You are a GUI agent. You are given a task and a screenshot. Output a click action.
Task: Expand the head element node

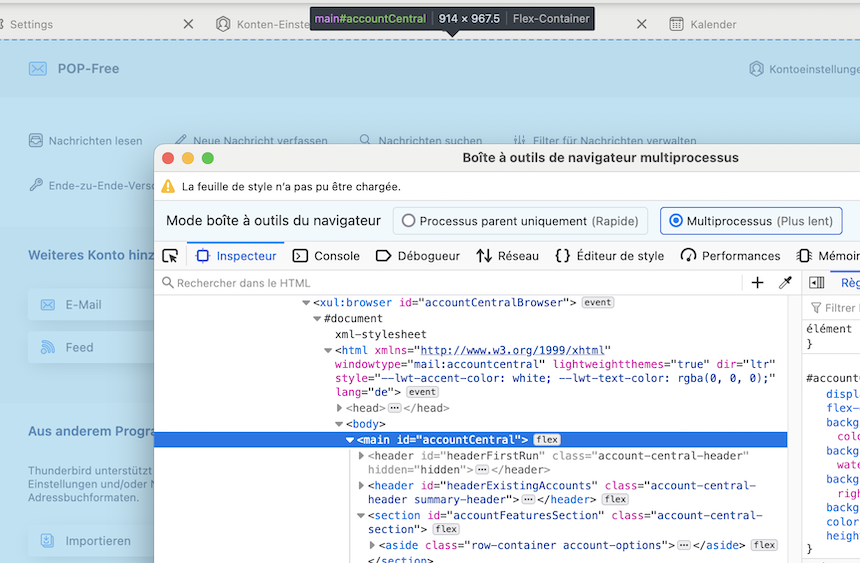[340, 408]
